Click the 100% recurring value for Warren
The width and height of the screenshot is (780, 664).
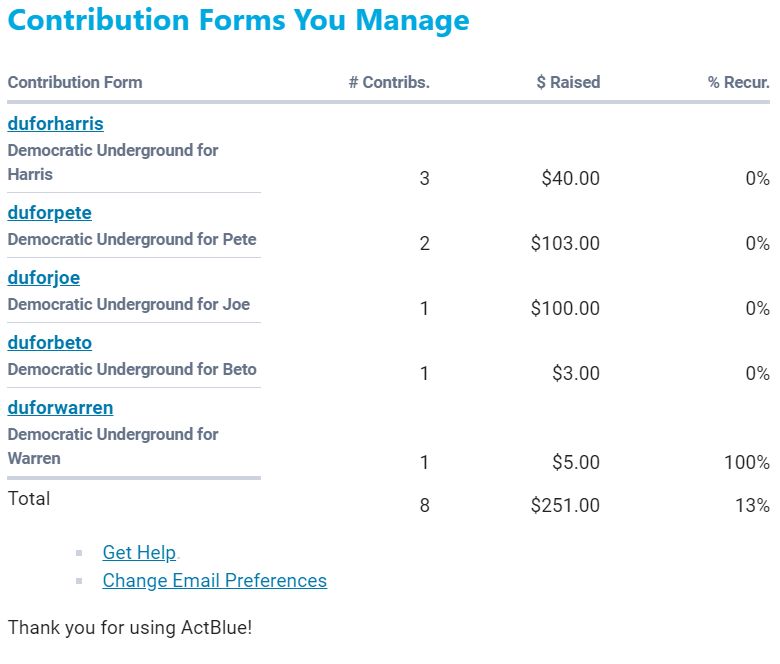point(747,463)
